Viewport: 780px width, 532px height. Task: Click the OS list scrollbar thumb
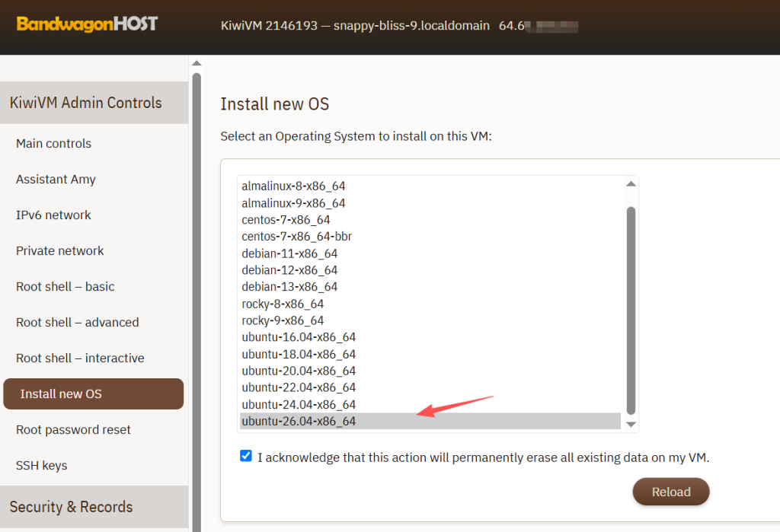point(631,311)
